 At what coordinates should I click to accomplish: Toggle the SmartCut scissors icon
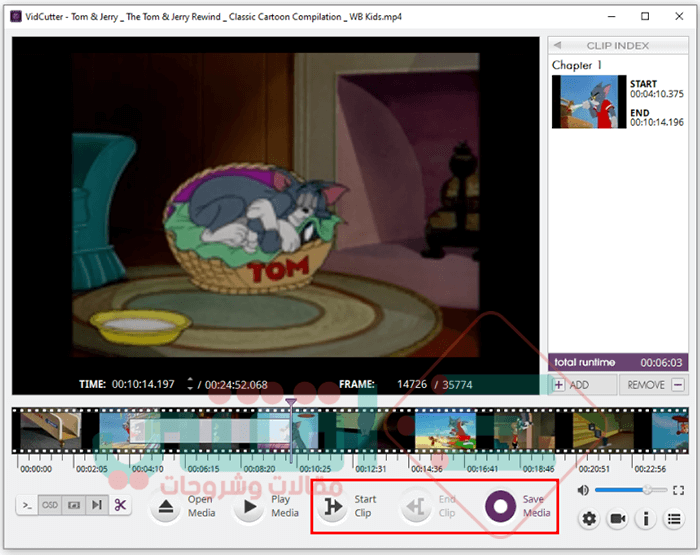coord(120,505)
